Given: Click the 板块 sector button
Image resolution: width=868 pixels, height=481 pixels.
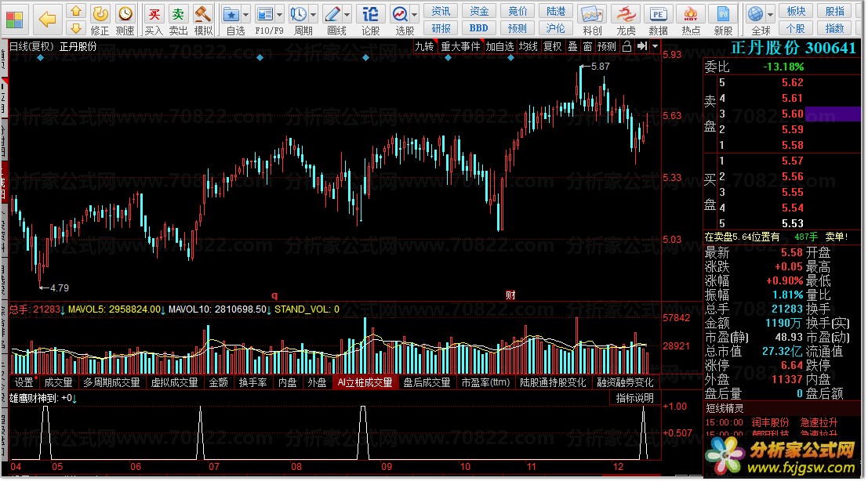Looking at the screenshot, I should click(796, 11).
